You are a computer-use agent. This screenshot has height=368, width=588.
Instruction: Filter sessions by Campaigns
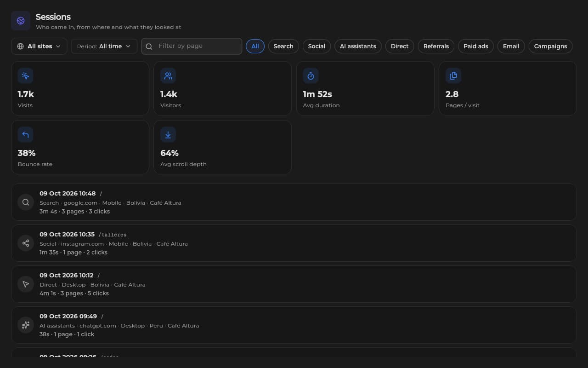click(x=550, y=46)
